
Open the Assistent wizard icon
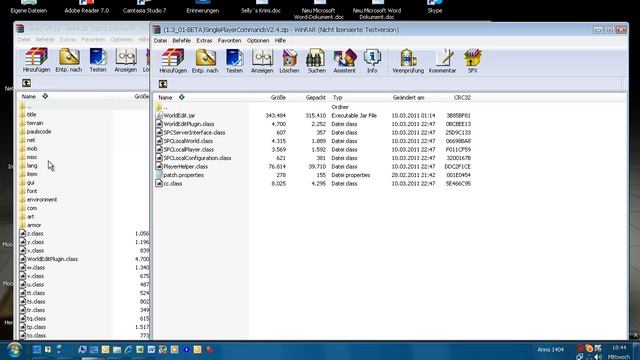(344, 61)
